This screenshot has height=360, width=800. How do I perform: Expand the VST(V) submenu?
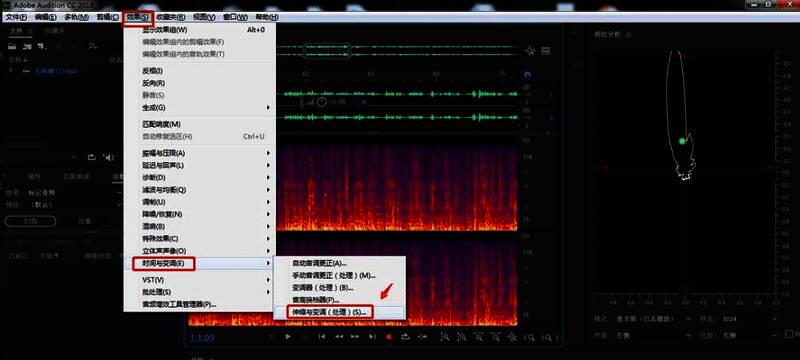point(199,280)
